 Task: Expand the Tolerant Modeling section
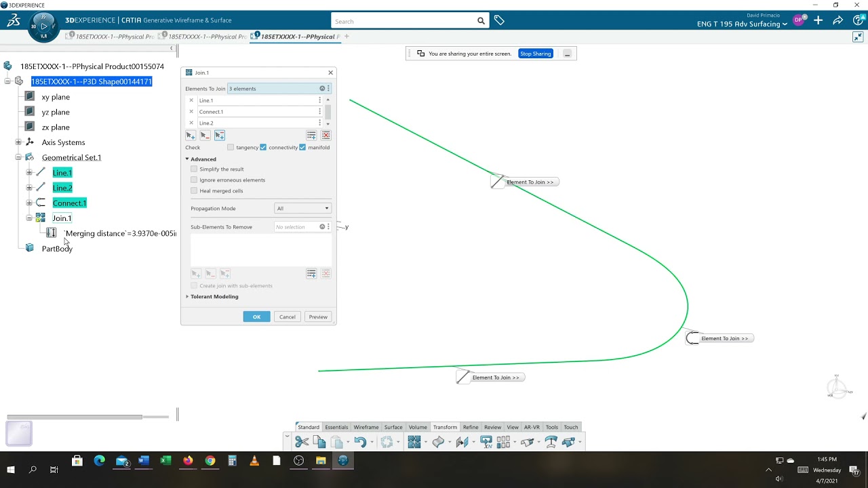click(x=187, y=296)
